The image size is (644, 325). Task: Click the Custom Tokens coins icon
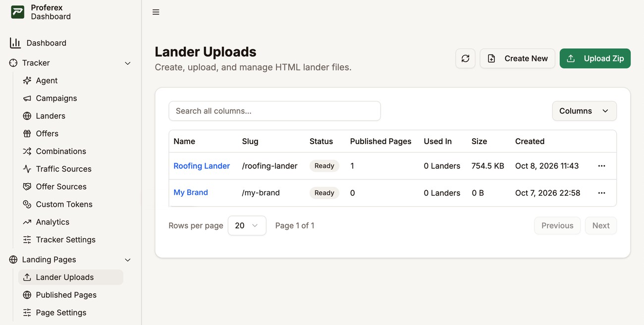point(27,204)
